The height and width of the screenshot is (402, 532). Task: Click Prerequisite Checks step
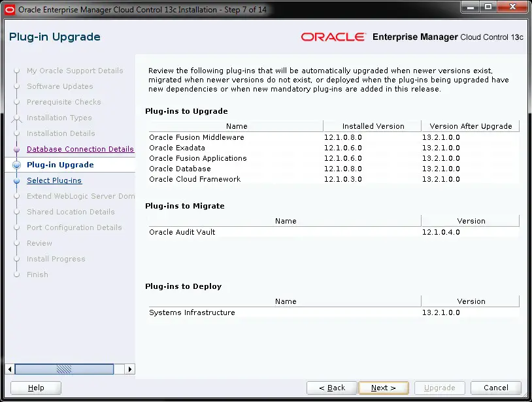(x=64, y=102)
